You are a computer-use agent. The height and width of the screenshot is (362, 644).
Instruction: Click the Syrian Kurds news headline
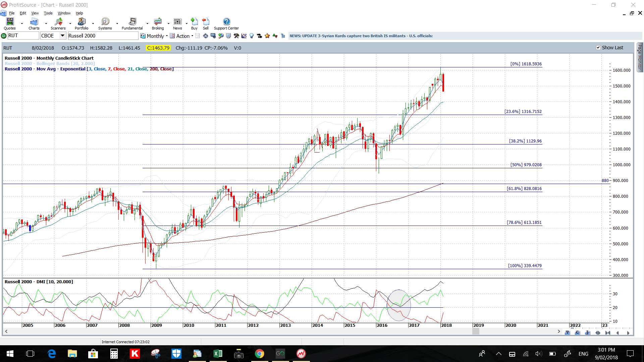tap(361, 36)
